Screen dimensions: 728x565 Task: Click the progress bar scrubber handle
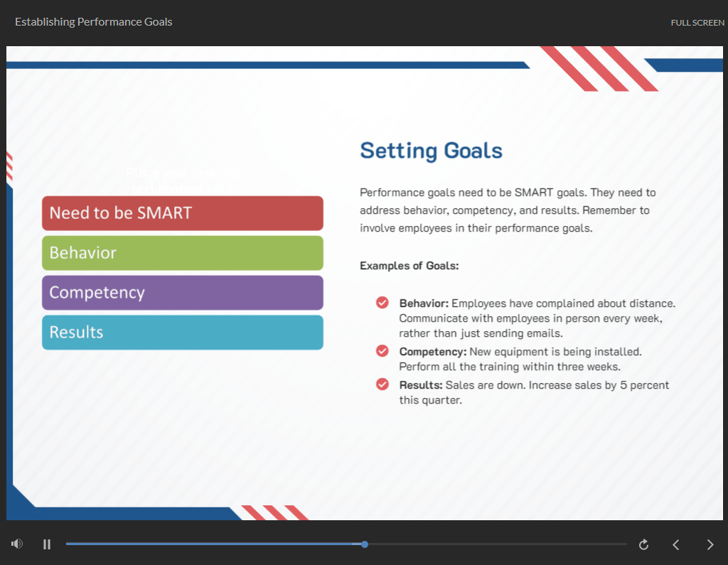(x=365, y=544)
